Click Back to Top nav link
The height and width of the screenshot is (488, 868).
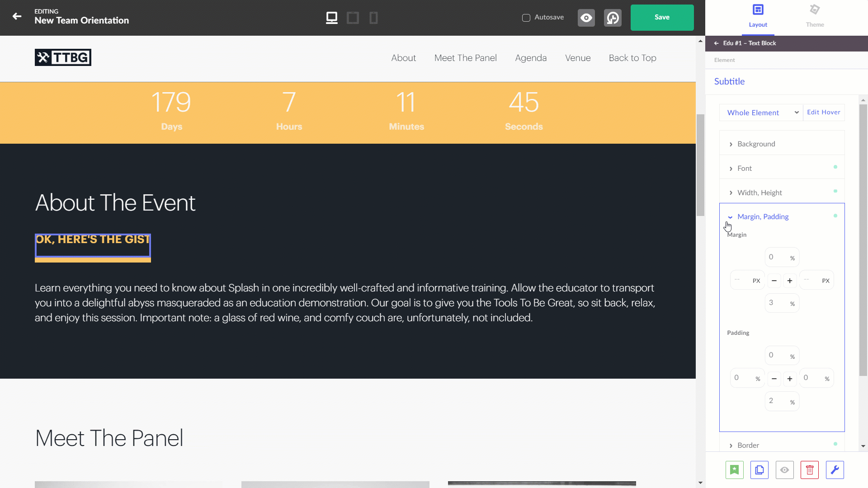click(632, 58)
